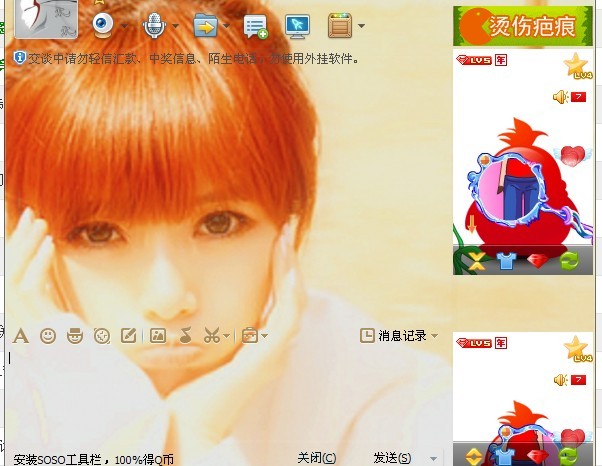Open upper QQ show wardrobe shirt icon
Image resolution: width=602 pixels, height=466 pixels.
506,261
